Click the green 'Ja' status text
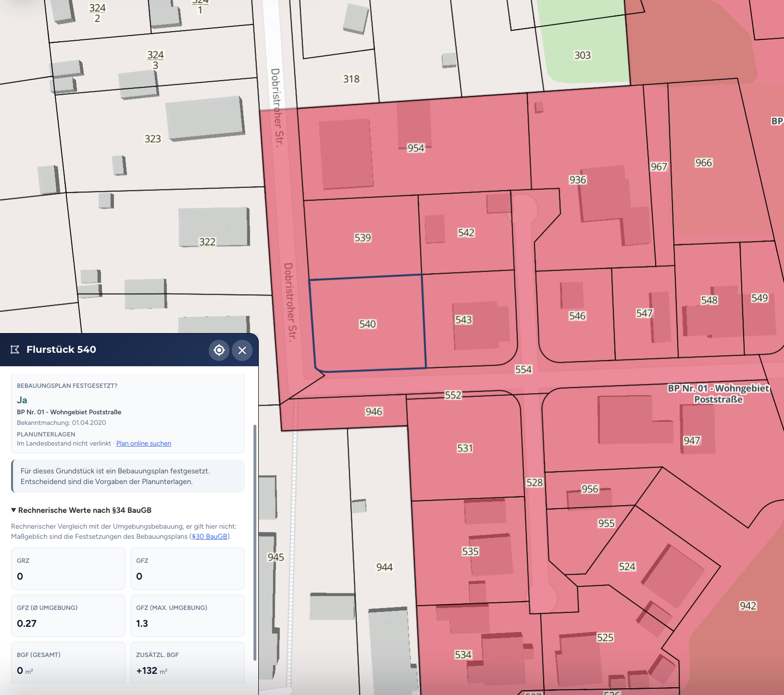Screen dimensions: 784x695 (x=22, y=400)
